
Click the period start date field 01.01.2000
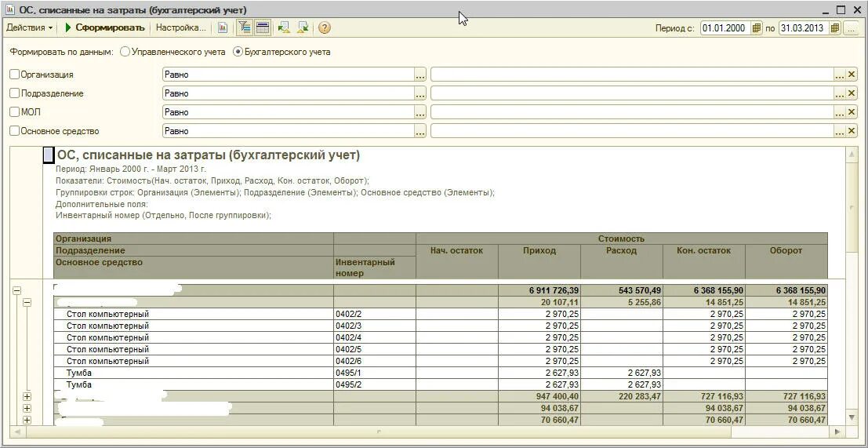[x=726, y=28]
